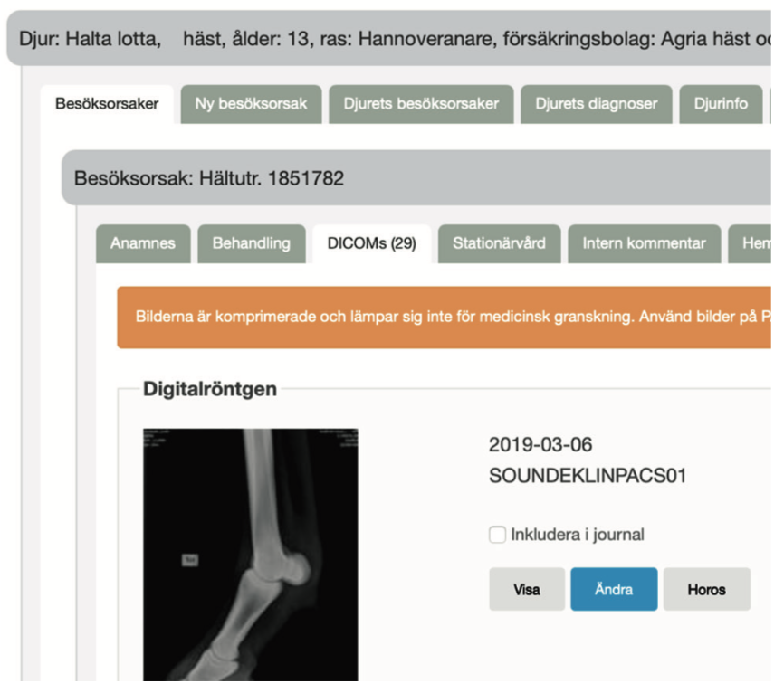Click the Visa button
This screenshot has height=693, width=784.
[x=527, y=590]
